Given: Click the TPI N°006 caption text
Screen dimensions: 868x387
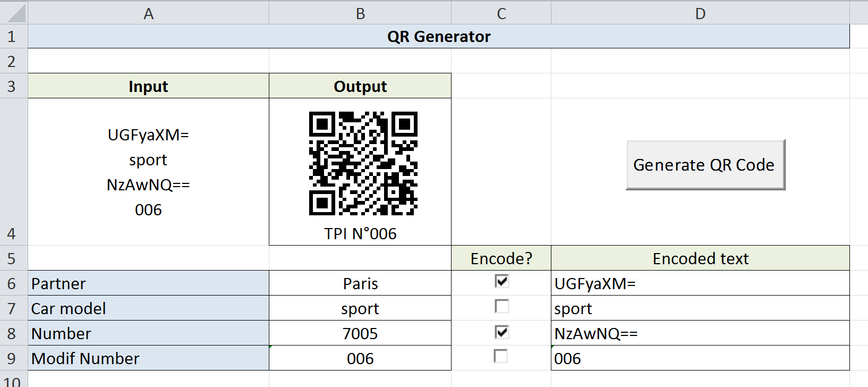Looking at the screenshot, I should [360, 234].
